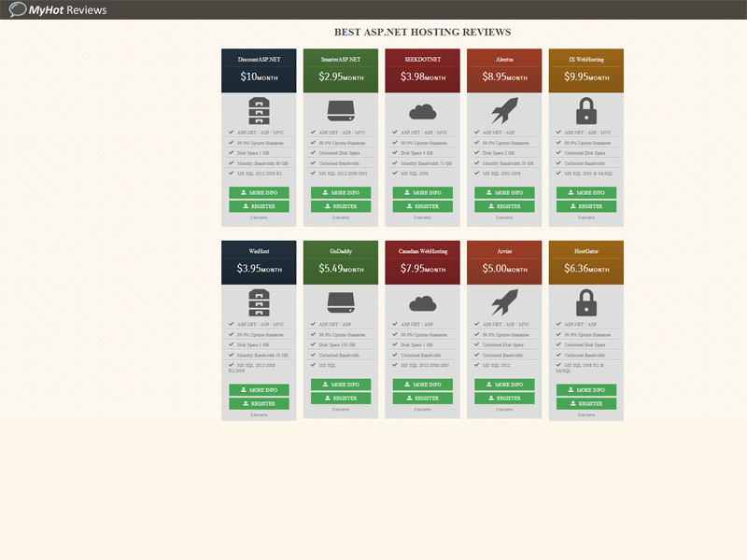Register with DiscountASP.NET
Image resolution: width=747 pixels, height=560 pixels.
[x=259, y=206]
